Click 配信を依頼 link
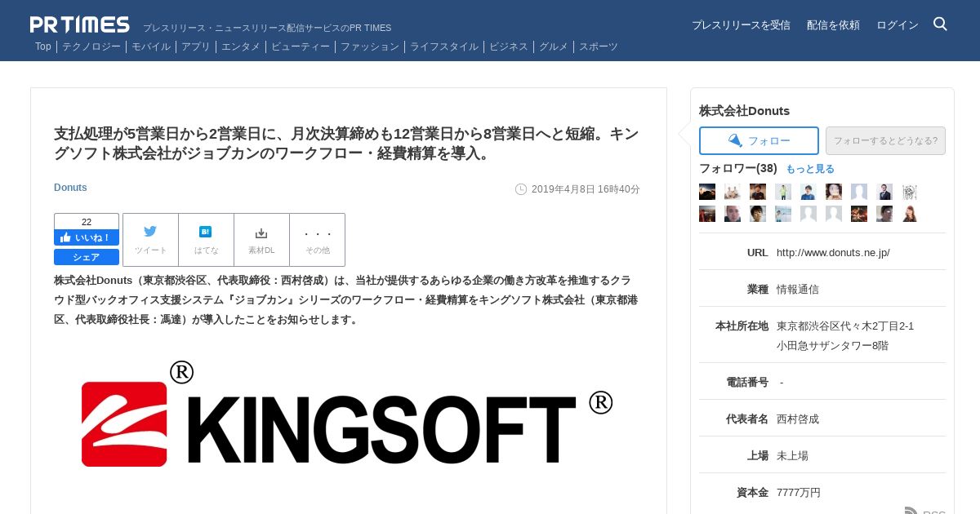980x514 pixels. tap(833, 25)
